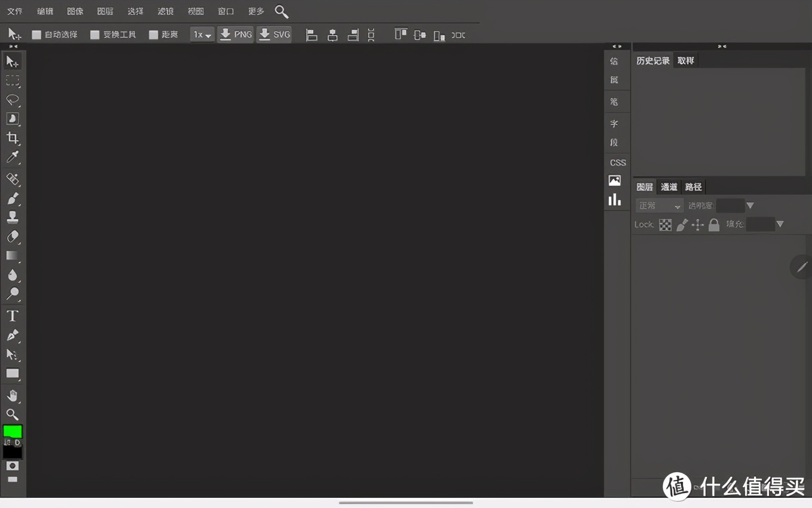The height and width of the screenshot is (508, 812).
Task: Activate the Hand tool
Action: click(x=13, y=395)
